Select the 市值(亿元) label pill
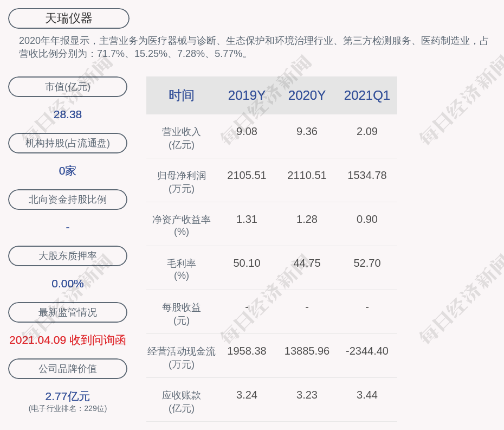504x430 pixels. (x=68, y=87)
